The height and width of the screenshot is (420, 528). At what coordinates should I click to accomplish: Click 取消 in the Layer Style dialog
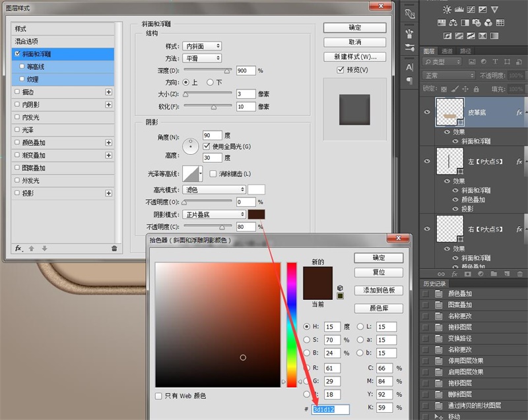(354, 42)
